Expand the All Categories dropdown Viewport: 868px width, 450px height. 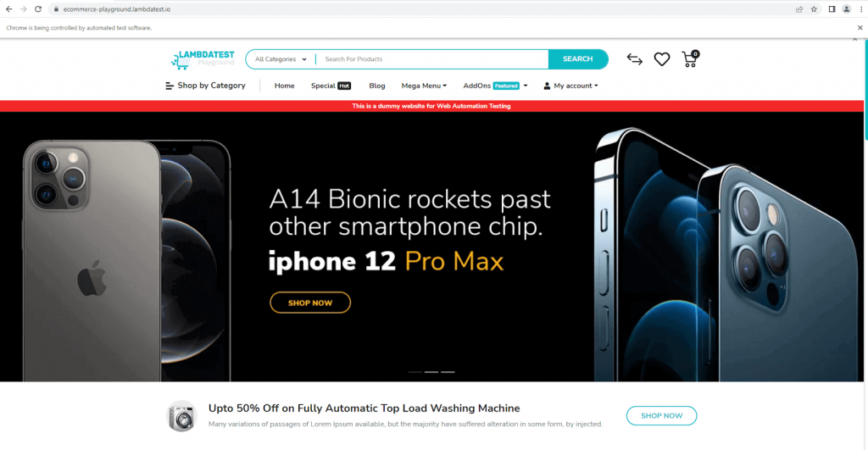coord(281,59)
